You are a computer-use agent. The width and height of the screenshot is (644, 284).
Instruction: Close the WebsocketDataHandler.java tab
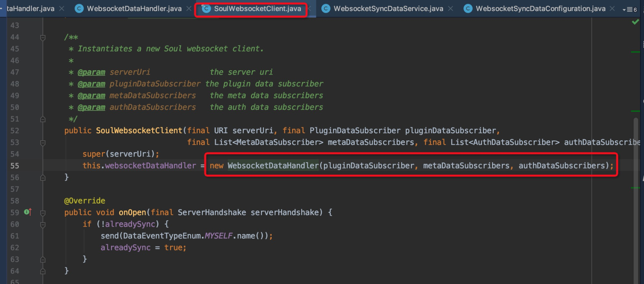pyautogui.click(x=189, y=9)
